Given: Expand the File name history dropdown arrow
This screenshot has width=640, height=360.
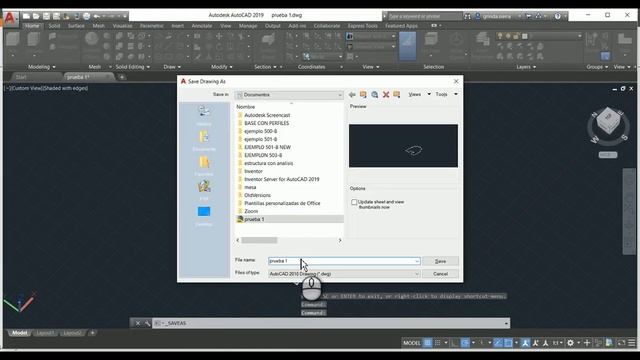Looking at the screenshot, I should tap(417, 261).
